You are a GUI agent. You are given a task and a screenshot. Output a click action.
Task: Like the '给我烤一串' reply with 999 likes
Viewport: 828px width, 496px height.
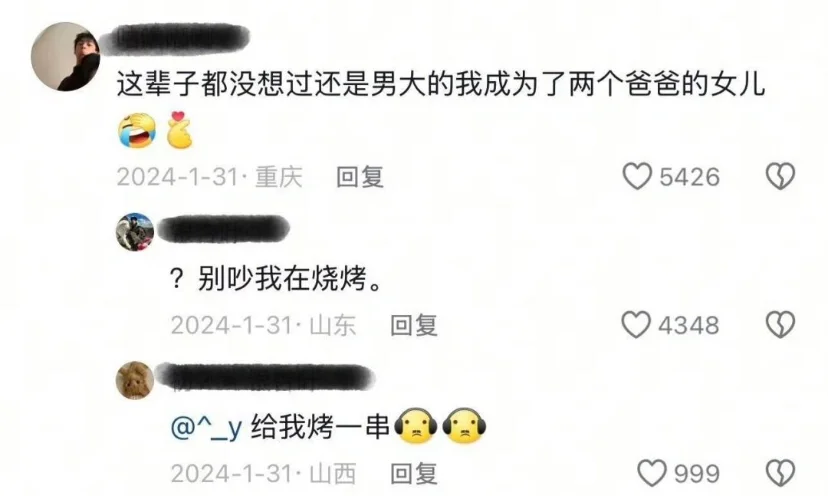pyautogui.click(x=652, y=473)
